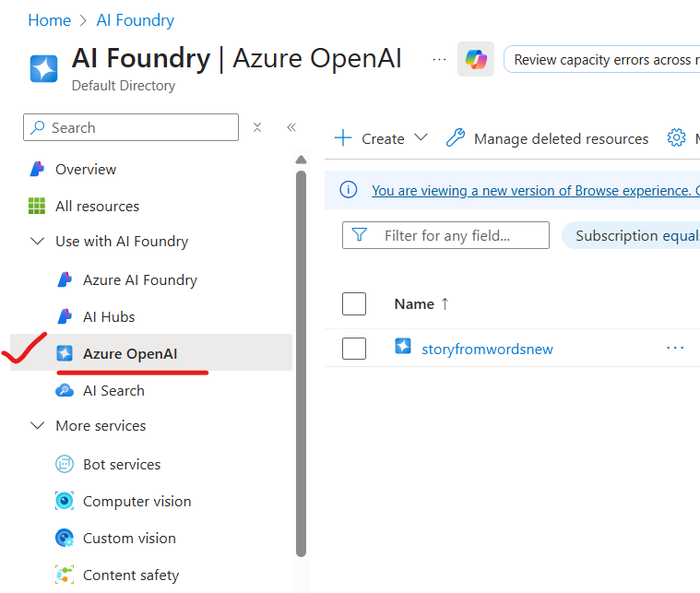700x593 pixels.
Task: Go to AI Foundry breadcrumb link
Action: [136, 20]
